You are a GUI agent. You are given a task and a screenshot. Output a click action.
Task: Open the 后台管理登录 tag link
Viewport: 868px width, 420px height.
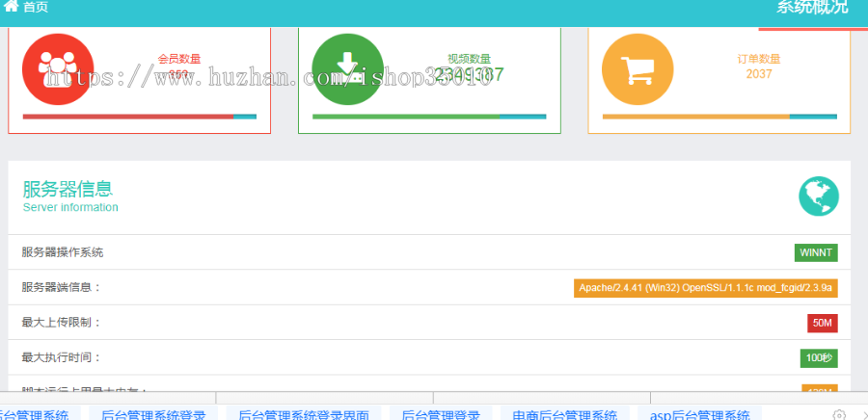[x=441, y=414]
